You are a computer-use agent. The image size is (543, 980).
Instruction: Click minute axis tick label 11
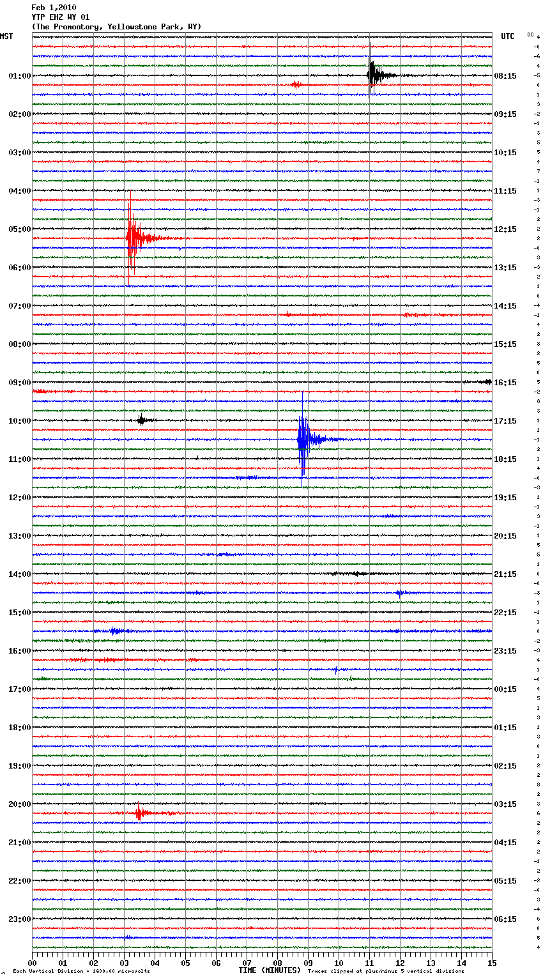click(369, 963)
